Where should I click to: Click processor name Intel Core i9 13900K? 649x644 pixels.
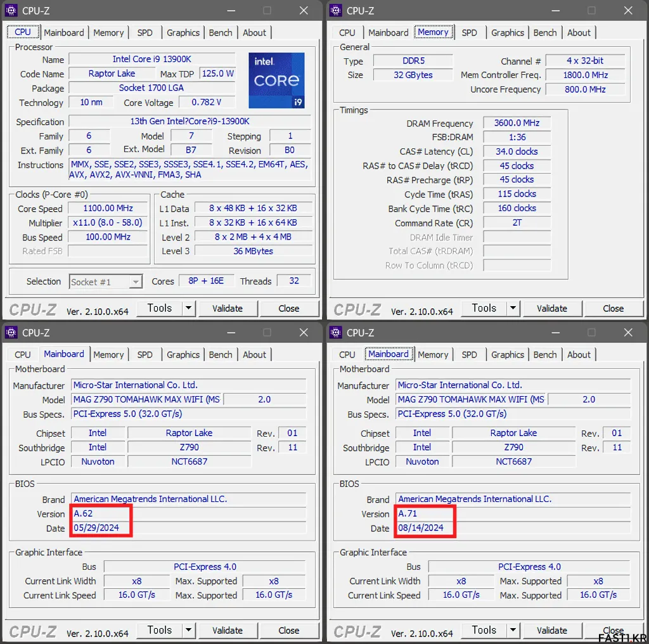coord(152,59)
